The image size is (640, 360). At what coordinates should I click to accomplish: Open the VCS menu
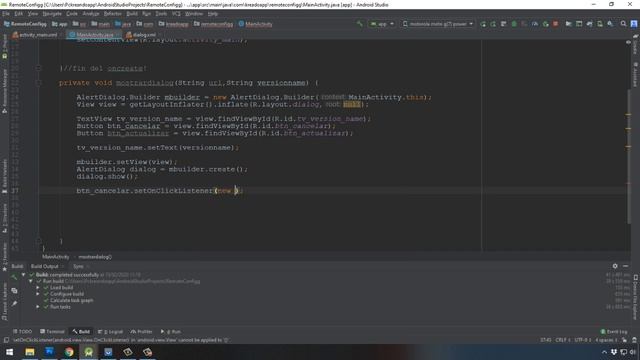pos(176,13)
